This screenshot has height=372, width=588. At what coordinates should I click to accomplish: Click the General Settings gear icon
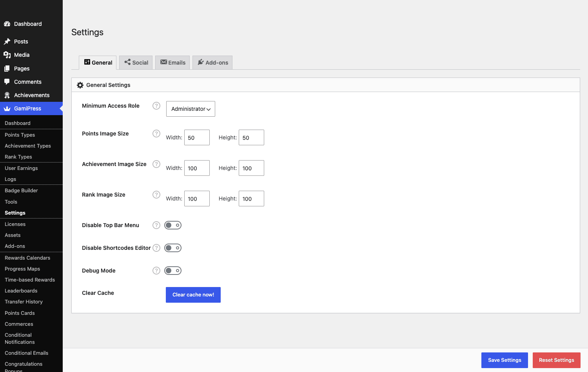pos(80,85)
